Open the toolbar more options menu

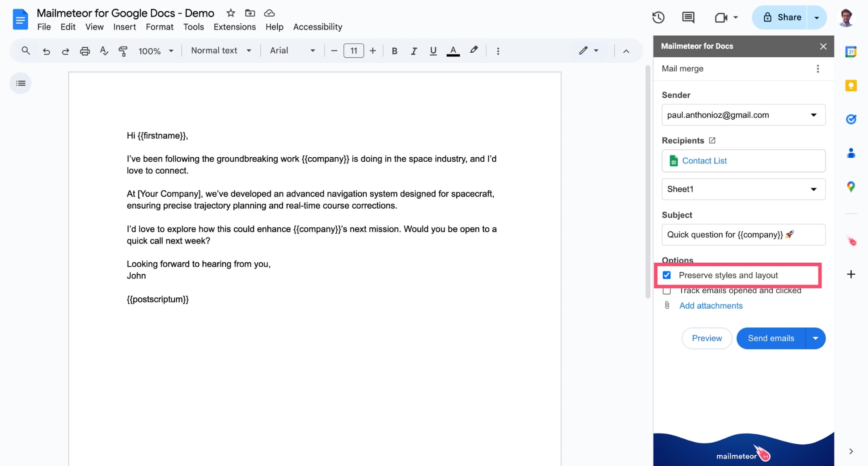pos(498,51)
